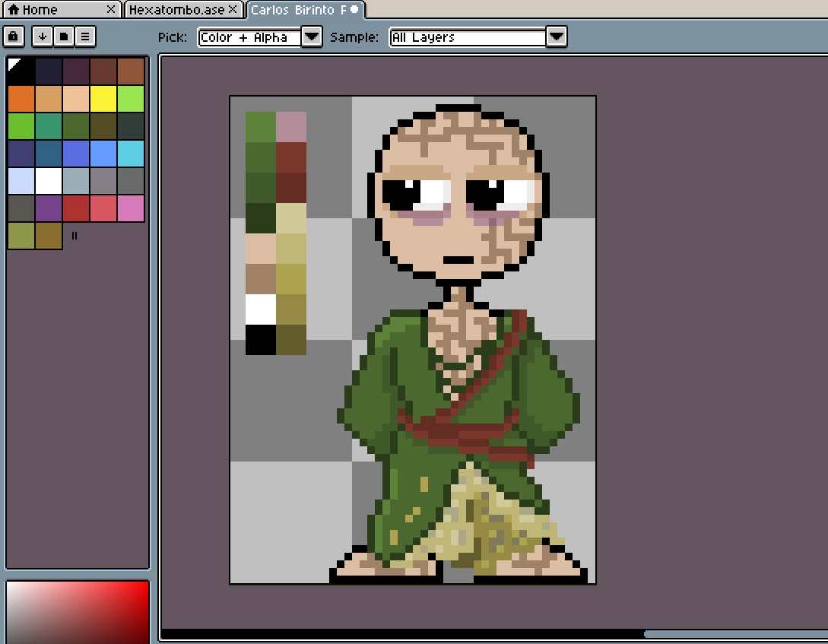The width and height of the screenshot is (828, 644).
Task: Open the palette options hamburger menu
Action: (x=85, y=36)
